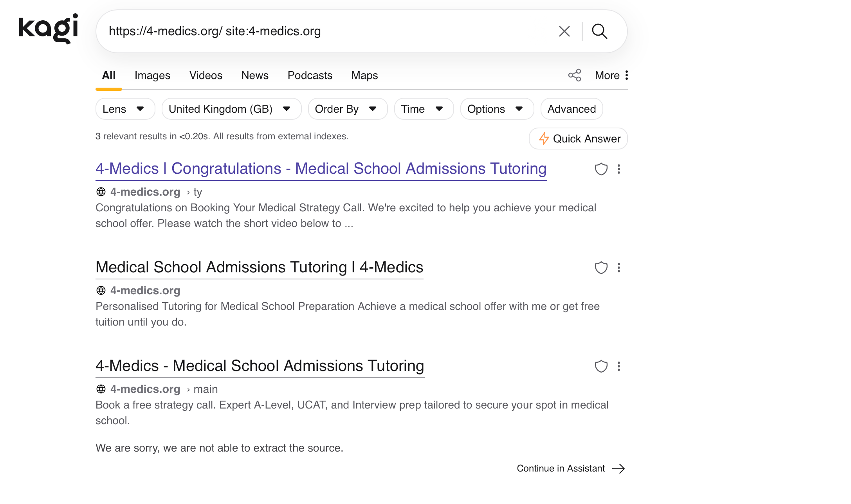
Task: Open three-dot menu for Congratulations result
Action: (x=619, y=169)
